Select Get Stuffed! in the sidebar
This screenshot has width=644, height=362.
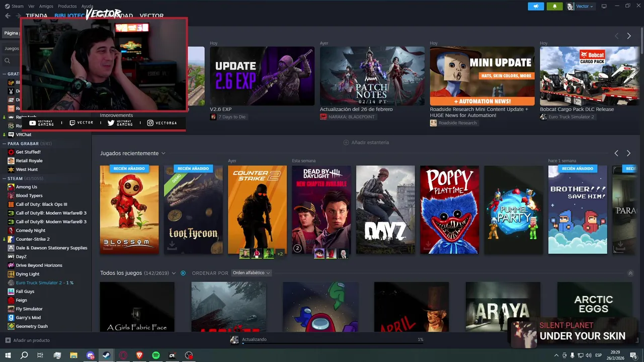tap(28, 152)
